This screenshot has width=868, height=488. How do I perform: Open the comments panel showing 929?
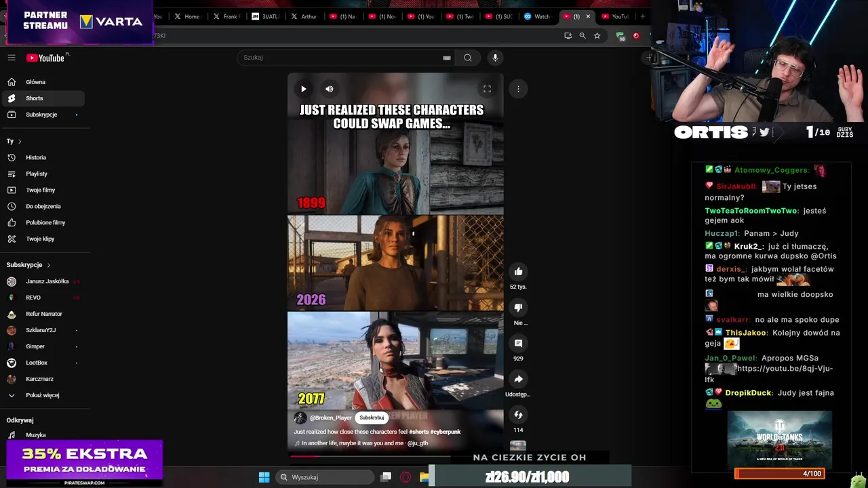518,344
